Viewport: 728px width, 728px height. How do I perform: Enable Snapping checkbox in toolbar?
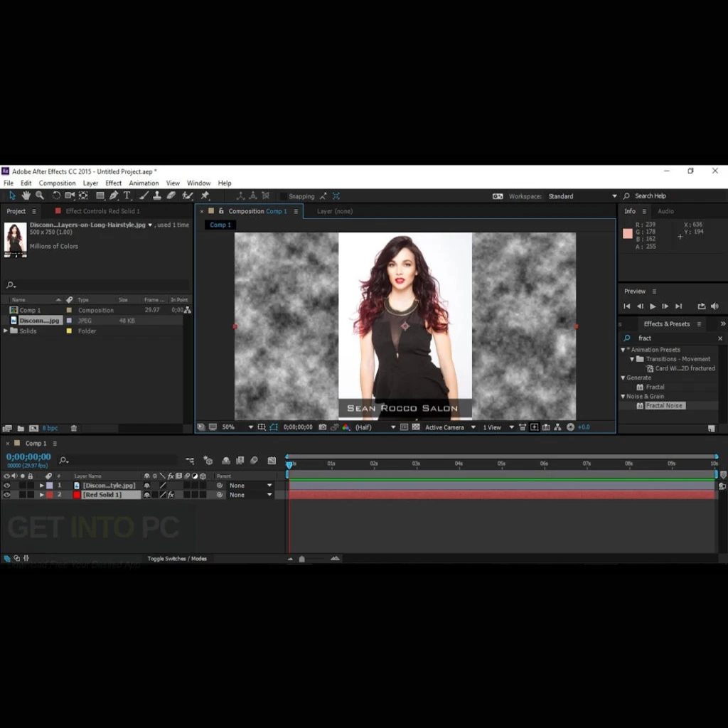point(283,196)
